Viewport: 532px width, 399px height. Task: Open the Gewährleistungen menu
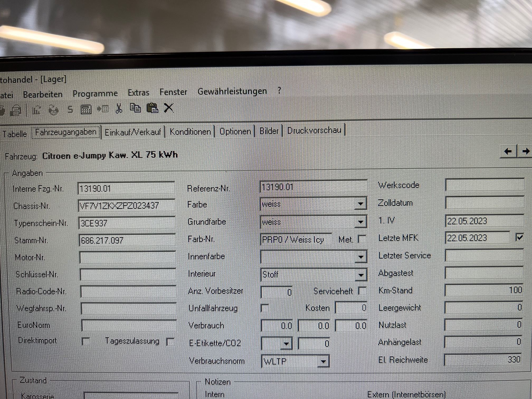pyautogui.click(x=232, y=91)
